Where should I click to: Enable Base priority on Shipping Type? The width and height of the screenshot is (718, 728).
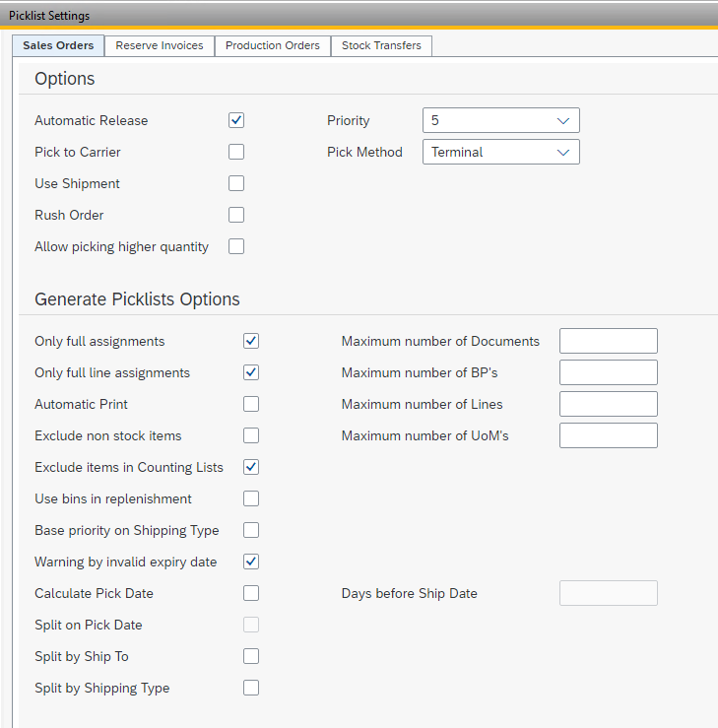tap(251, 530)
